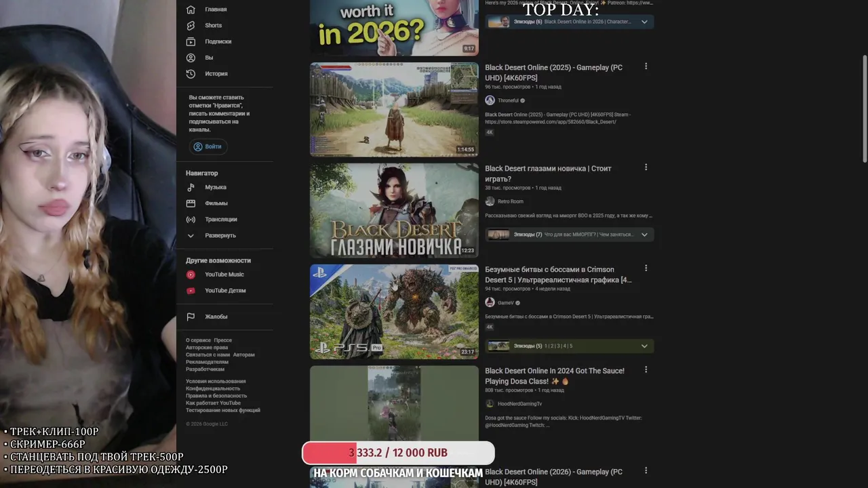
Task: Select the Shorts menu label
Action: tap(213, 26)
